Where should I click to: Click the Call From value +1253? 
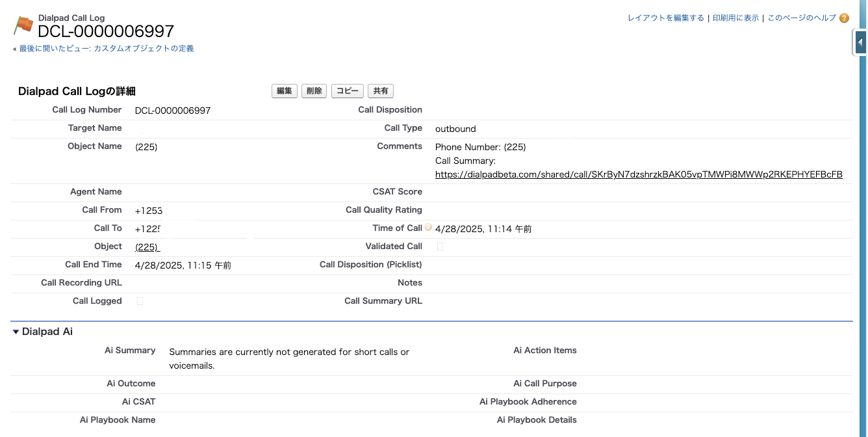(149, 211)
